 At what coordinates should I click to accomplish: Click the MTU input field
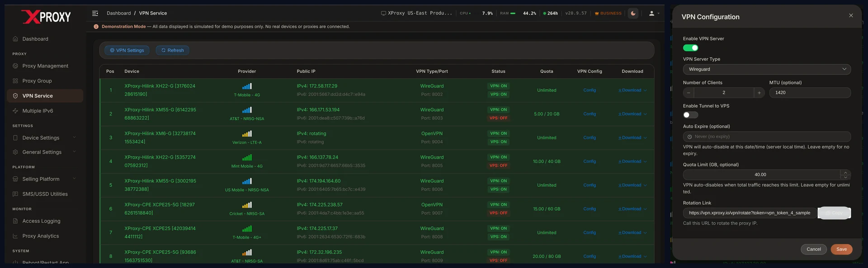pos(810,93)
